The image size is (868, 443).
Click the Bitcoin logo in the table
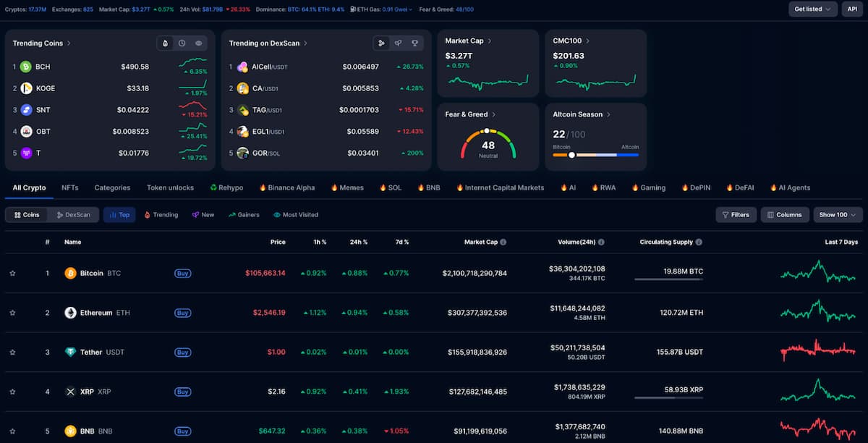point(70,273)
